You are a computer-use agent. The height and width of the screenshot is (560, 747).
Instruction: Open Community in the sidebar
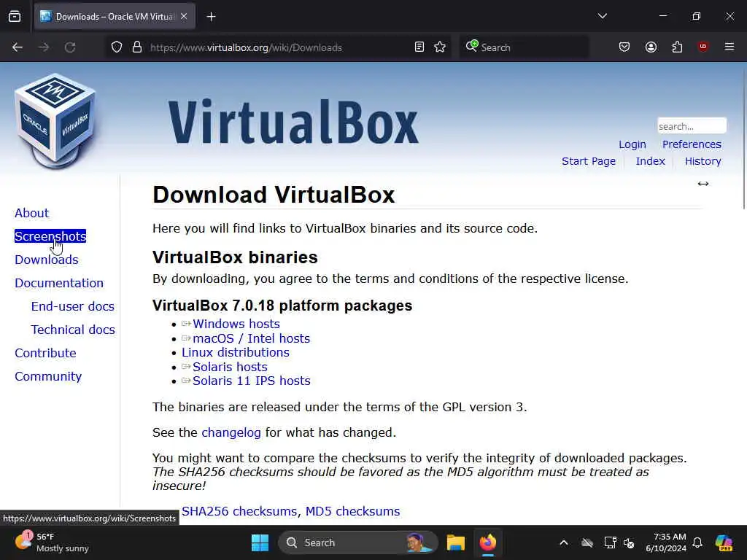click(48, 376)
